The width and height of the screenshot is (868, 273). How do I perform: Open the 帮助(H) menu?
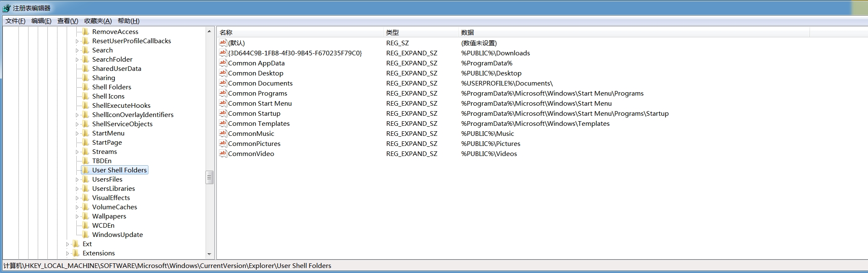coord(129,21)
